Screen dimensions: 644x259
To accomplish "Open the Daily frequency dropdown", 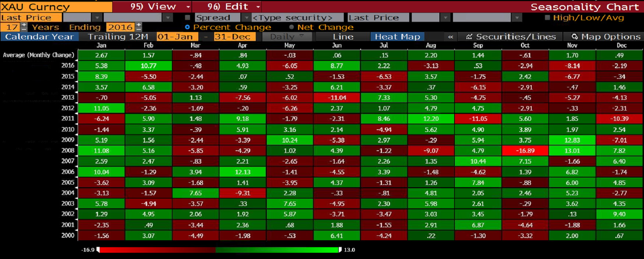I will (x=301, y=36).
